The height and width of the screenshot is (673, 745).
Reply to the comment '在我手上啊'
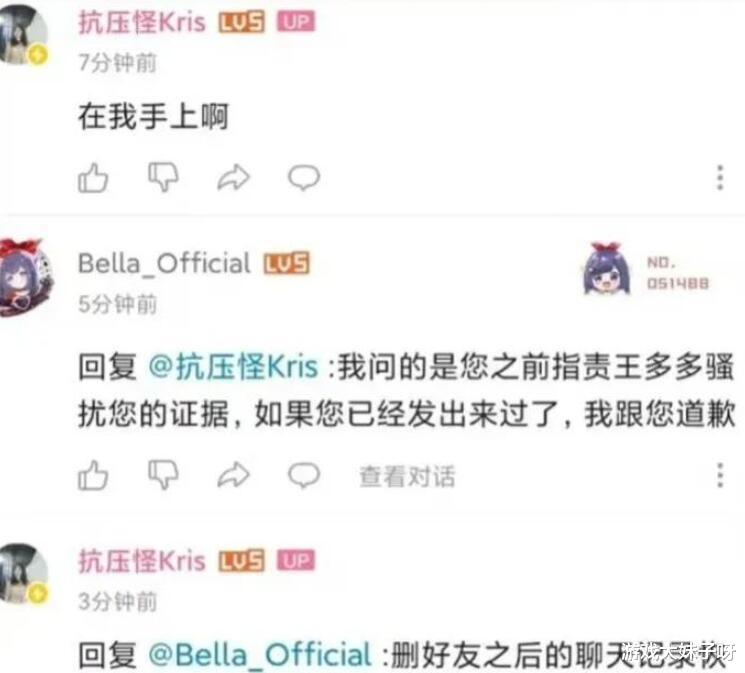coord(304,177)
